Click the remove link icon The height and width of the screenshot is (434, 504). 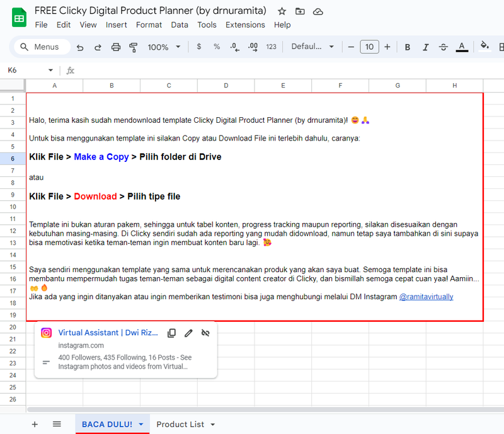click(x=205, y=333)
